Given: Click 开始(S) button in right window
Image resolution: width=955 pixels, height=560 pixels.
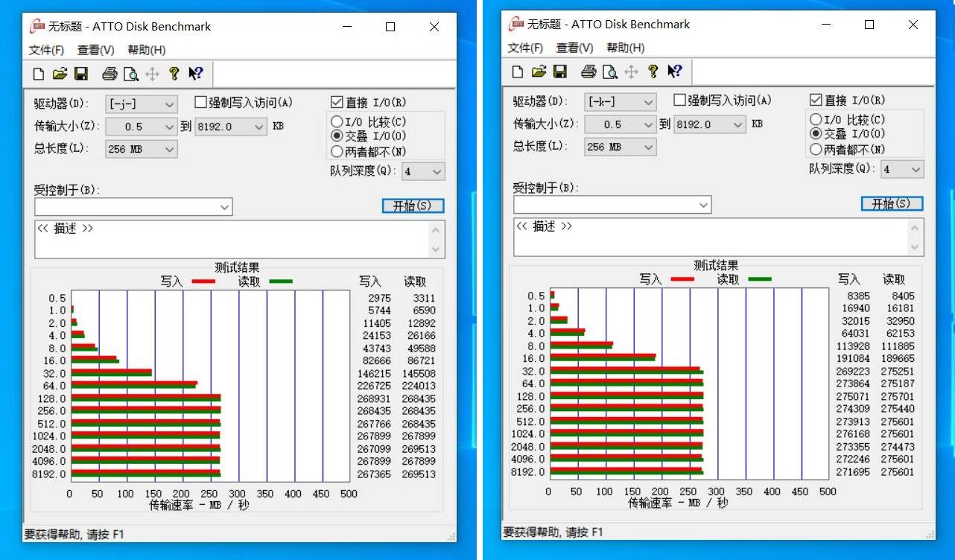Looking at the screenshot, I should point(892,203).
